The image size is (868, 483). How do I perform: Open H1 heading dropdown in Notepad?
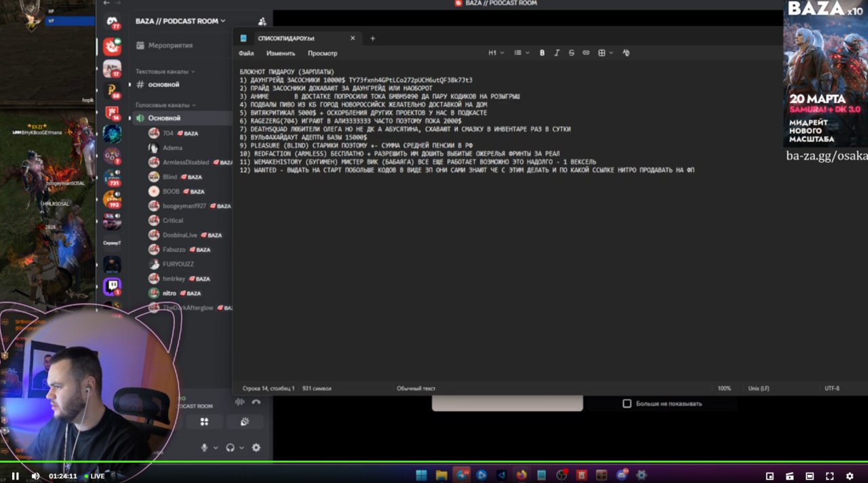496,53
